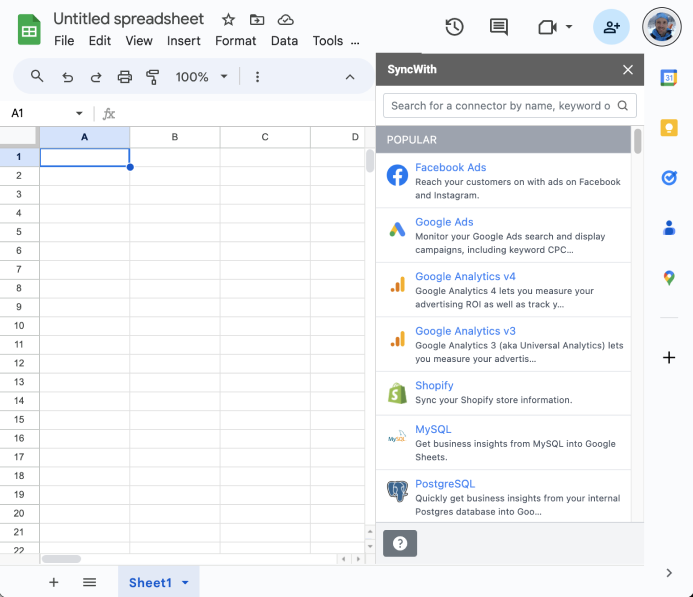Open the toolbar three-dot more options

click(x=257, y=77)
